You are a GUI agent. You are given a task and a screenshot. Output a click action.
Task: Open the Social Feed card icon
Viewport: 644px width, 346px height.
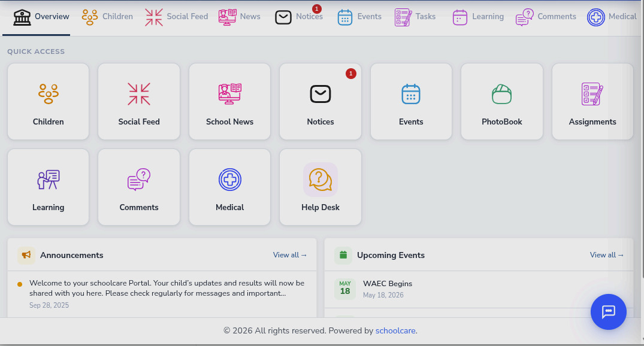139,94
